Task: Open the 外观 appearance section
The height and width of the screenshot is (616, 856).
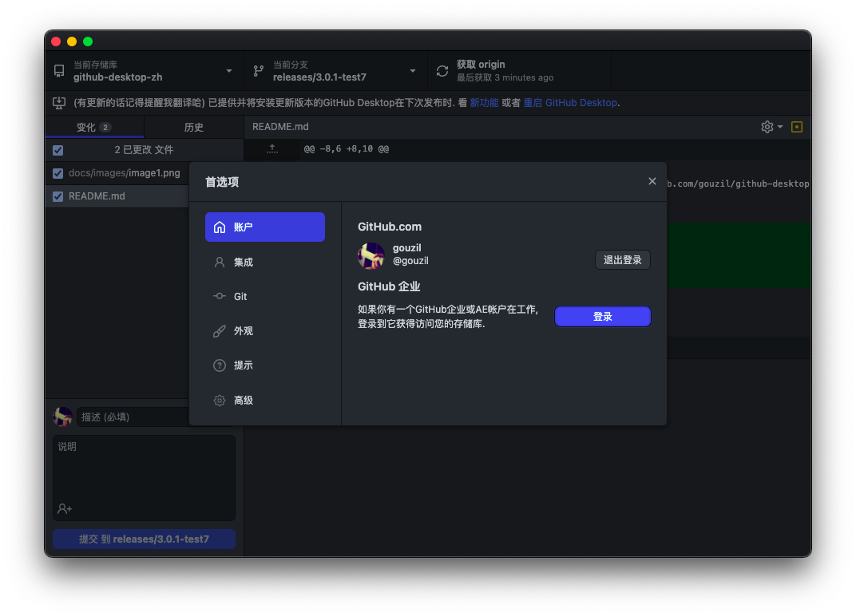Action: tap(265, 330)
